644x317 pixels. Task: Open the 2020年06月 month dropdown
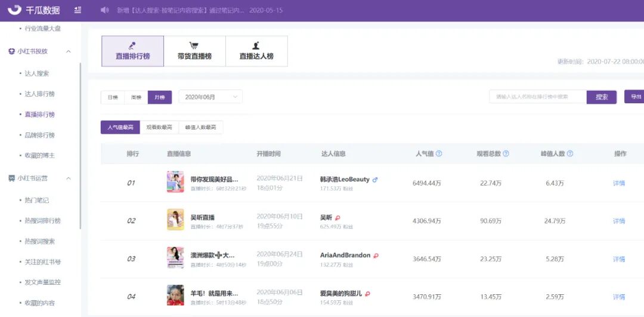click(x=210, y=97)
